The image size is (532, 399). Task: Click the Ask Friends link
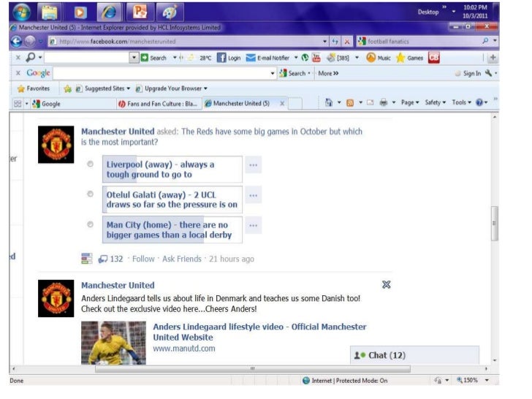[182, 259]
